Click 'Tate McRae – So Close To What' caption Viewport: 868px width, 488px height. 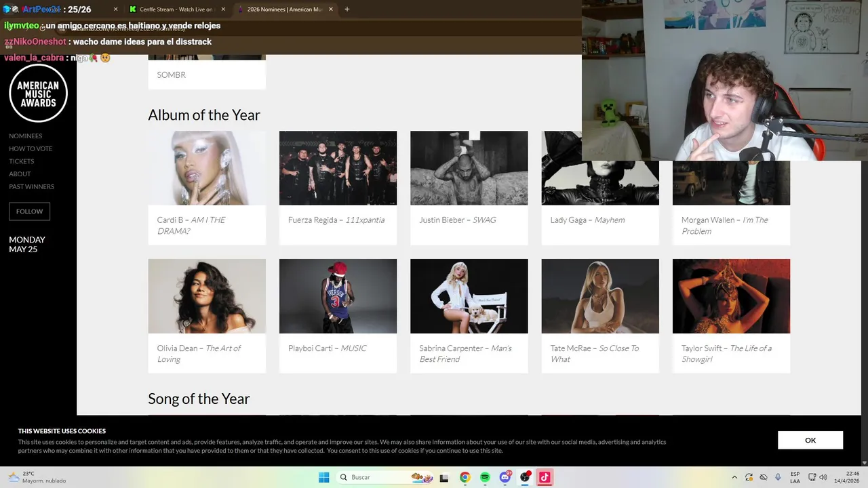point(595,354)
